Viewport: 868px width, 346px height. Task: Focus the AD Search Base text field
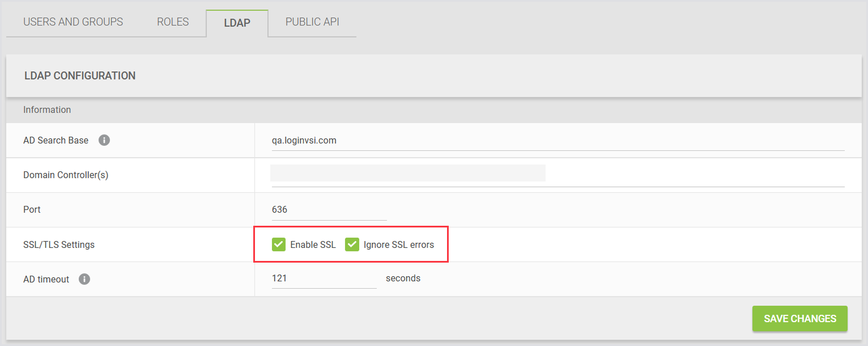[558, 141]
